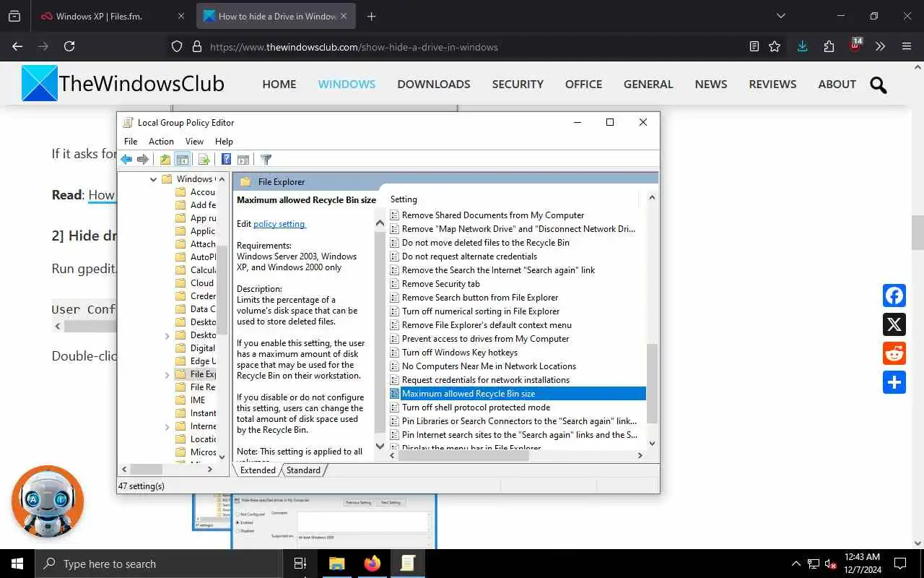Click the Firefox icon on the taskbar
Screen dimensions: 924x578
[372, 564]
